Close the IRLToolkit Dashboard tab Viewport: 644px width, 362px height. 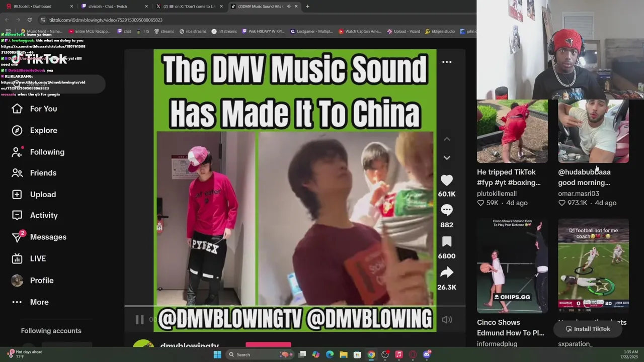71,7
